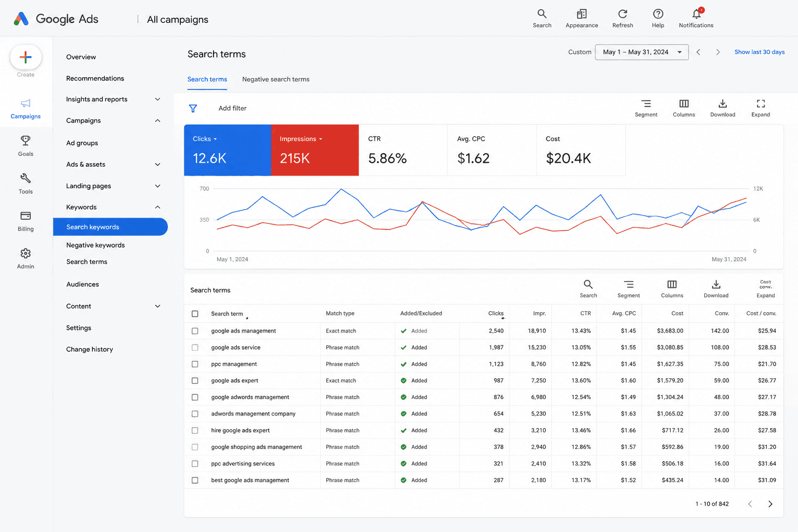Collapse the Campaigns section
This screenshot has width=798, height=532.
[x=157, y=121]
